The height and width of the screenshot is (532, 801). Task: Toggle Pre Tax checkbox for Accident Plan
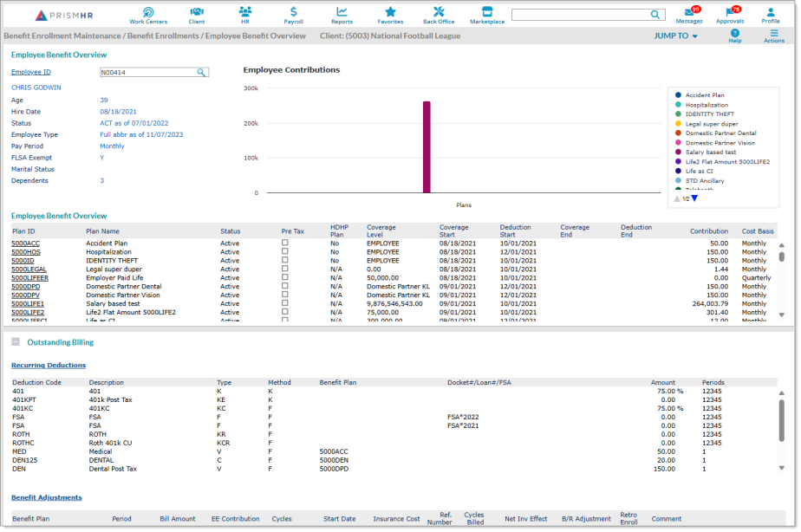coord(284,243)
